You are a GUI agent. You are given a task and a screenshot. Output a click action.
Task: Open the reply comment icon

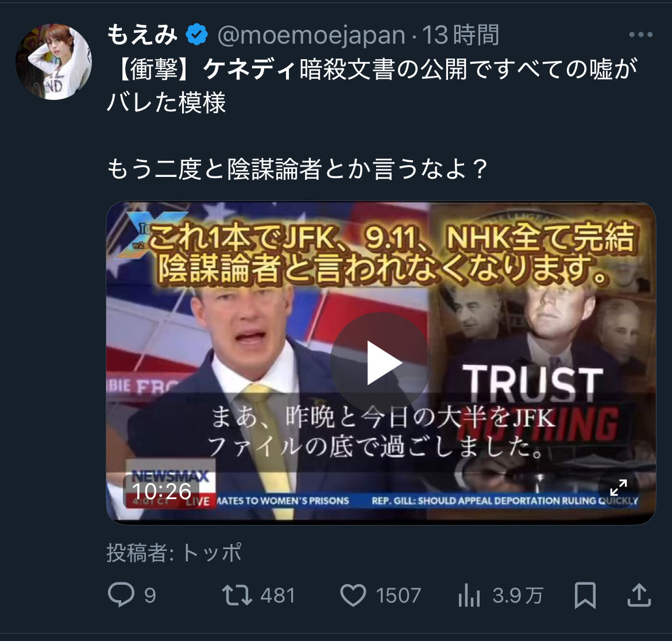coord(121,595)
